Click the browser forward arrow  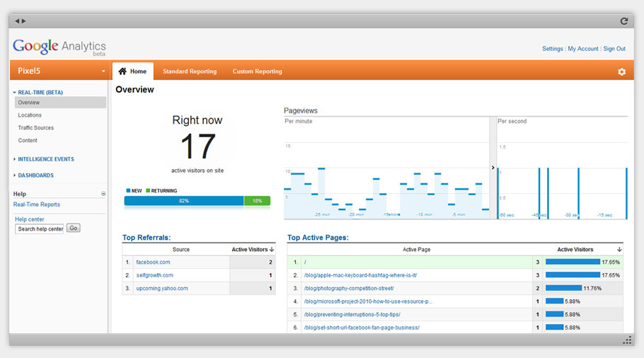tap(24, 21)
